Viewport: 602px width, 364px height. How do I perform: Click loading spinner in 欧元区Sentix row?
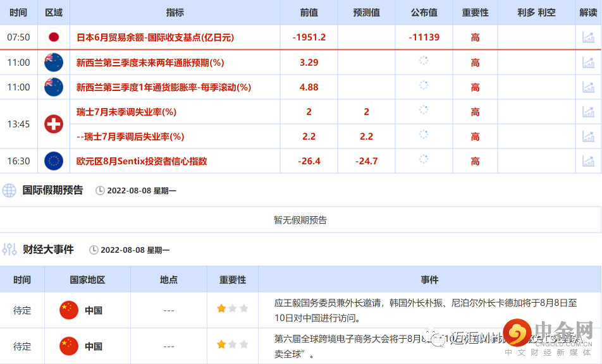point(424,159)
